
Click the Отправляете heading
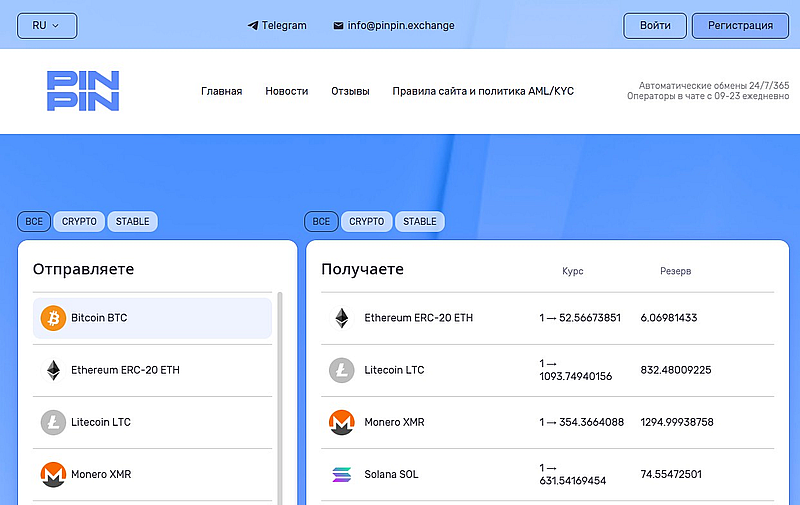coord(84,269)
